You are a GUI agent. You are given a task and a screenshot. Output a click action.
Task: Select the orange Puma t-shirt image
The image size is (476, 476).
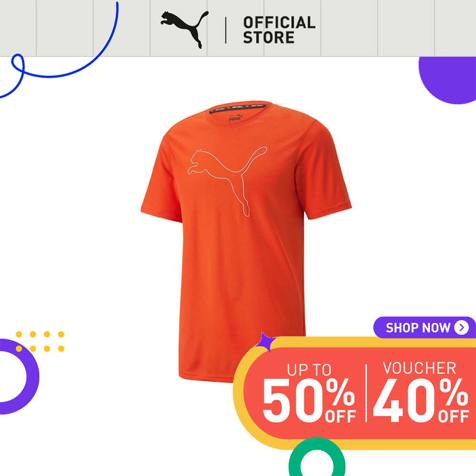[x=246, y=241]
